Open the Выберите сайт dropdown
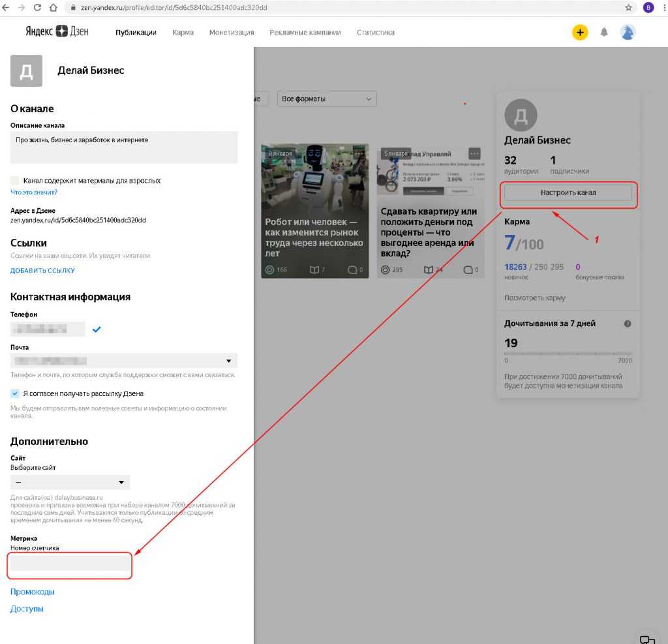Screen dimensions: 668x644 [x=70, y=482]
